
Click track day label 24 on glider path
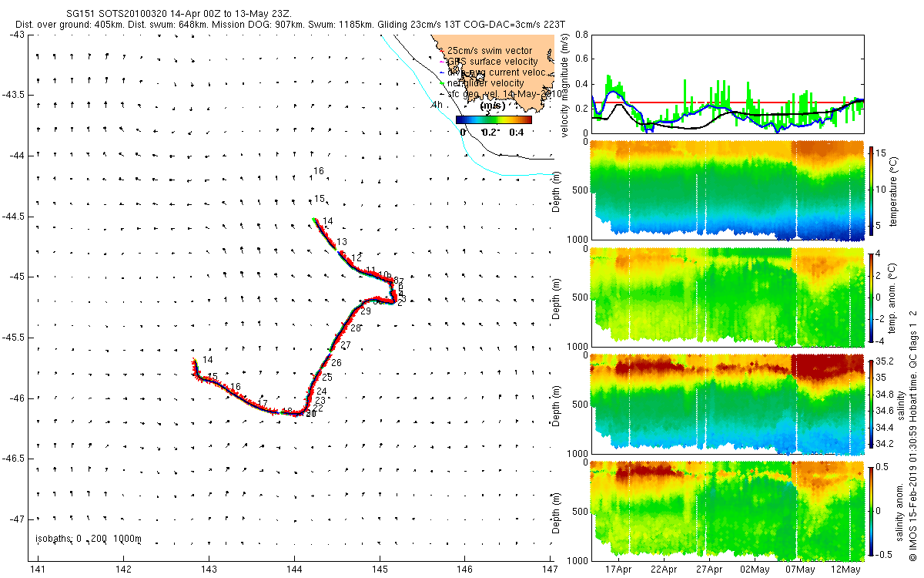point(322,392)
